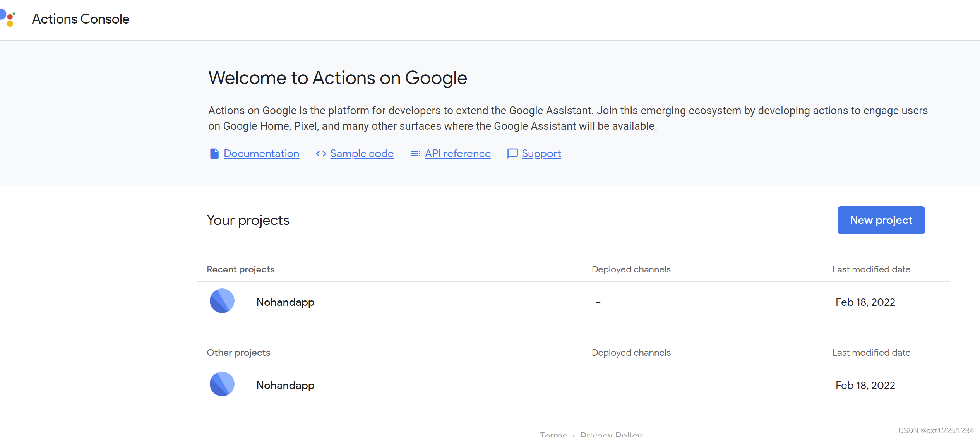The width and height of the screenshot is (980, 437).
Task: Open the Terms footer link
Action: (553, 434)
